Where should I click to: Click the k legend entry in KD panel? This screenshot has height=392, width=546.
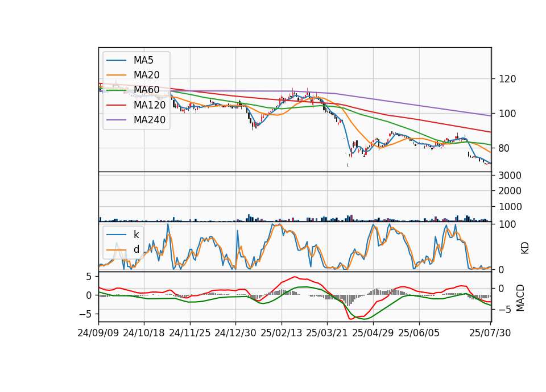pyautogui.click(x=136, y=235)
